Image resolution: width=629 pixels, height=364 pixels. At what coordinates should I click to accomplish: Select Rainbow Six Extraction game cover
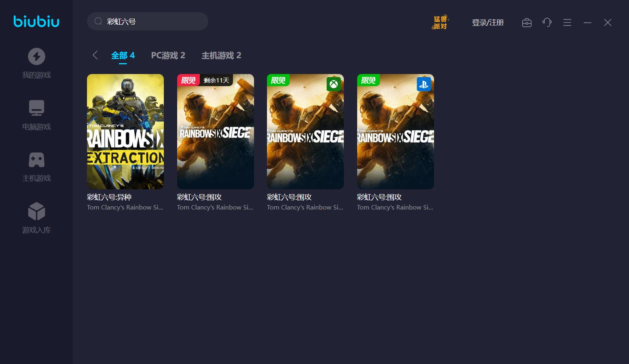click(x=125, y=131)
